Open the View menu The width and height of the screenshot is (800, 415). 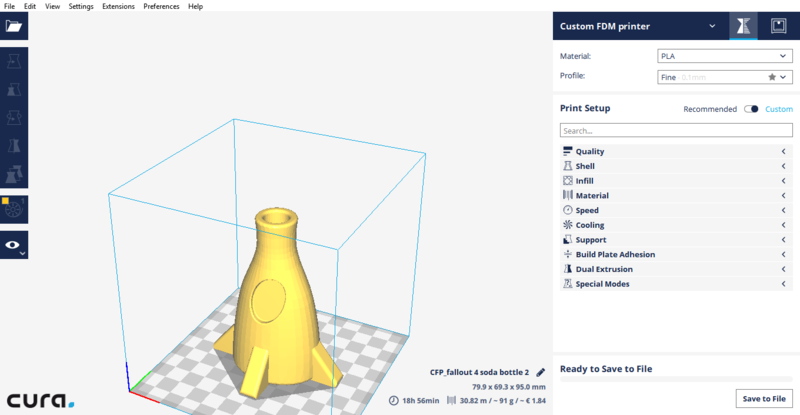(52, 6)
